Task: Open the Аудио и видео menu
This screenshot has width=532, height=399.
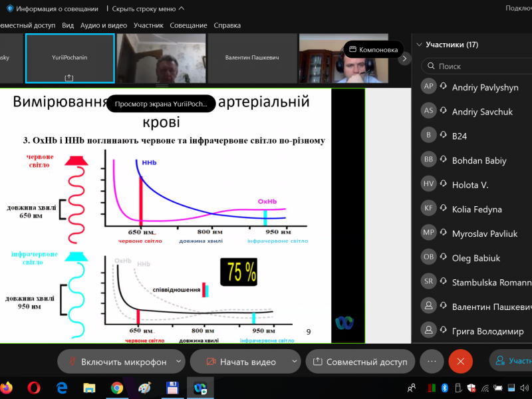Action: click(x=103, y=25)
